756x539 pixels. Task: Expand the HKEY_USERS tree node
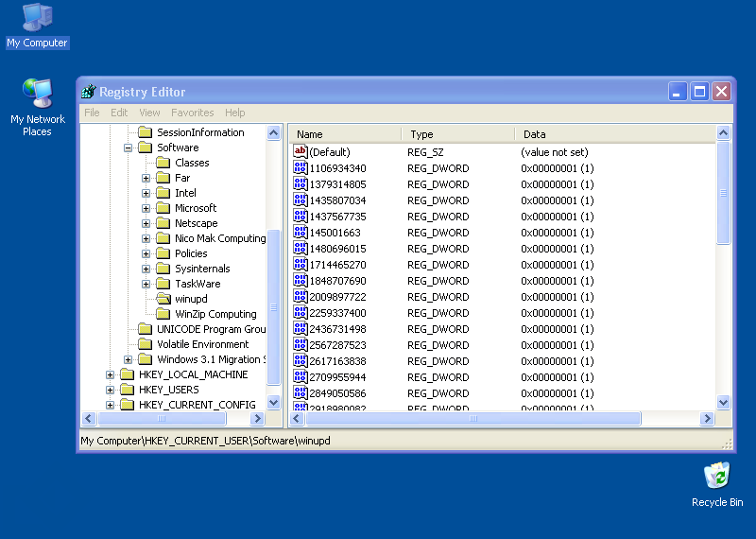[x=110, y=390]
